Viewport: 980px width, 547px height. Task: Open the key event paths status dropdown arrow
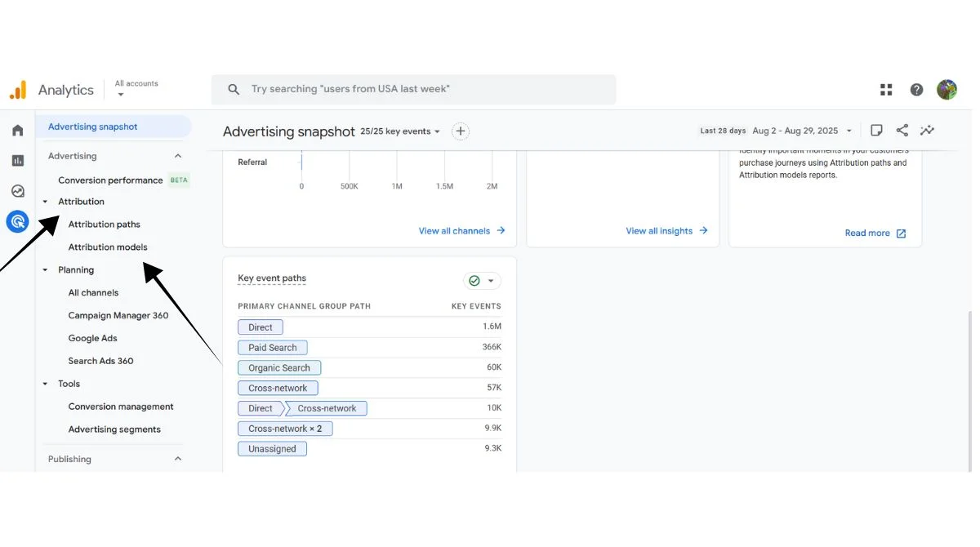(491, 281)
